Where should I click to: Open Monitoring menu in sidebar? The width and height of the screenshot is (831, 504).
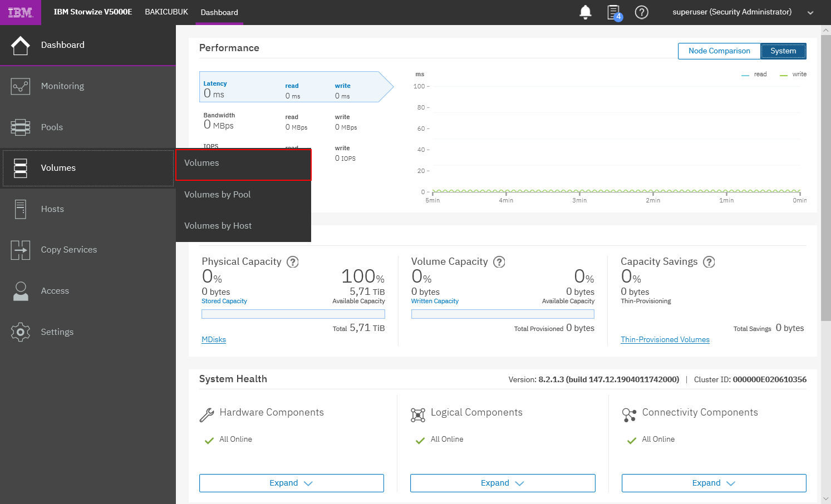tap(88, 86)
